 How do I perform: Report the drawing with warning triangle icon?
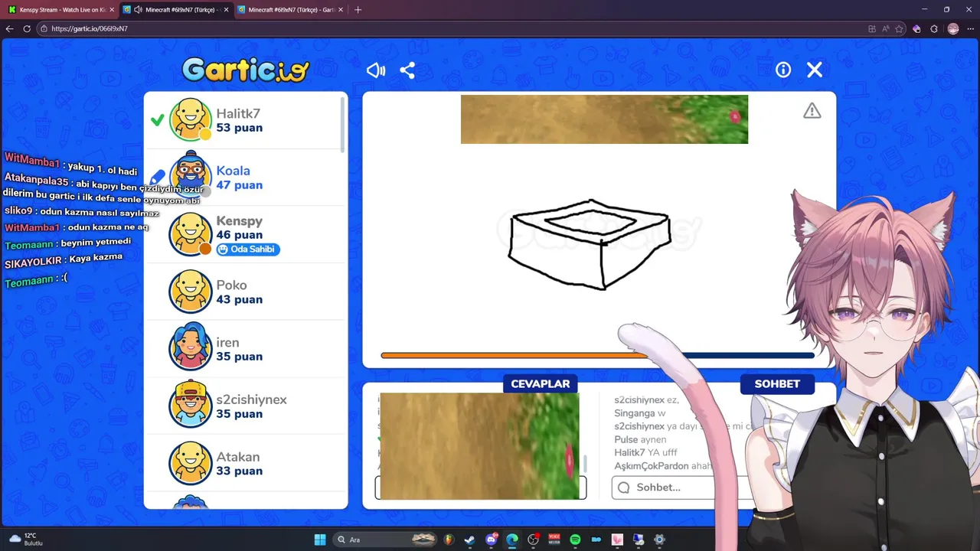click(812, 111)
